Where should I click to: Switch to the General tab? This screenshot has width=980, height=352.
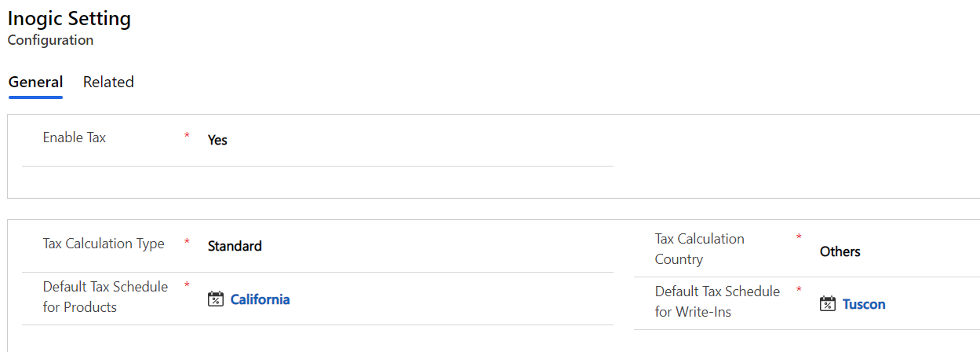35,82
